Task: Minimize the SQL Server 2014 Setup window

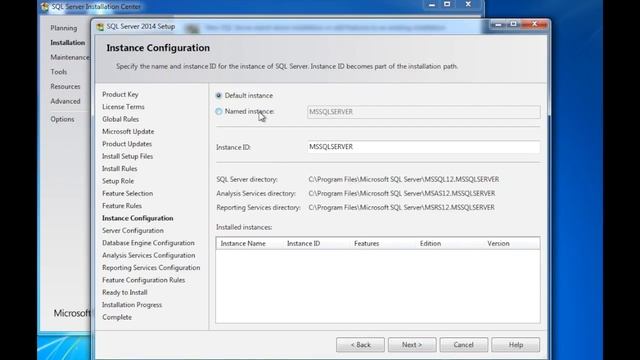Action: click(498, 24)
